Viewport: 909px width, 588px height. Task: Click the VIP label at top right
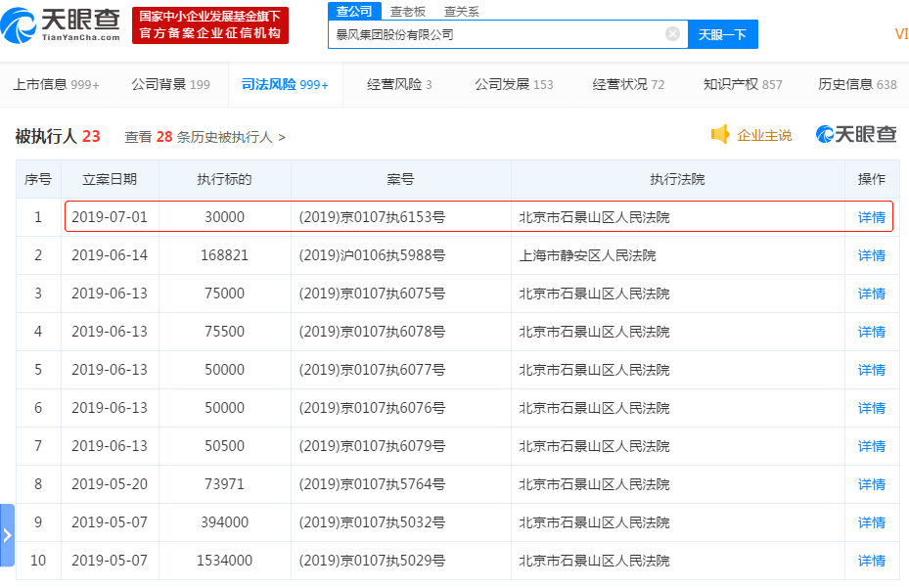point(902,31)
